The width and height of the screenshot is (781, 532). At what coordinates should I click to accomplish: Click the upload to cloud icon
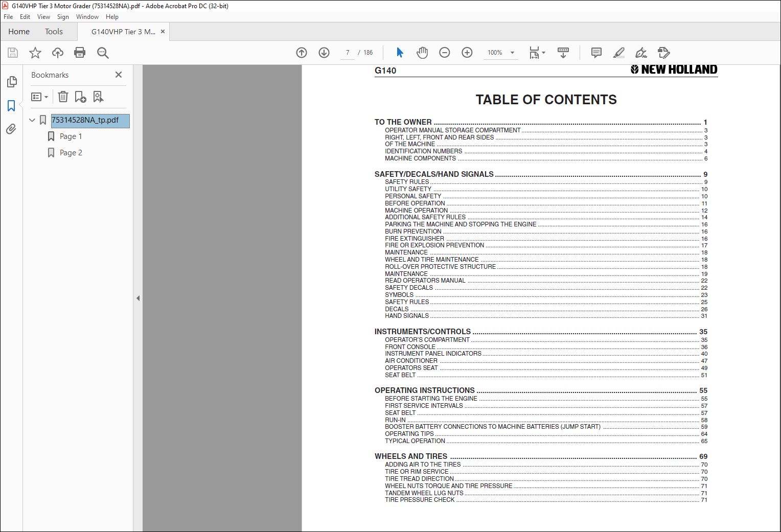58,53
